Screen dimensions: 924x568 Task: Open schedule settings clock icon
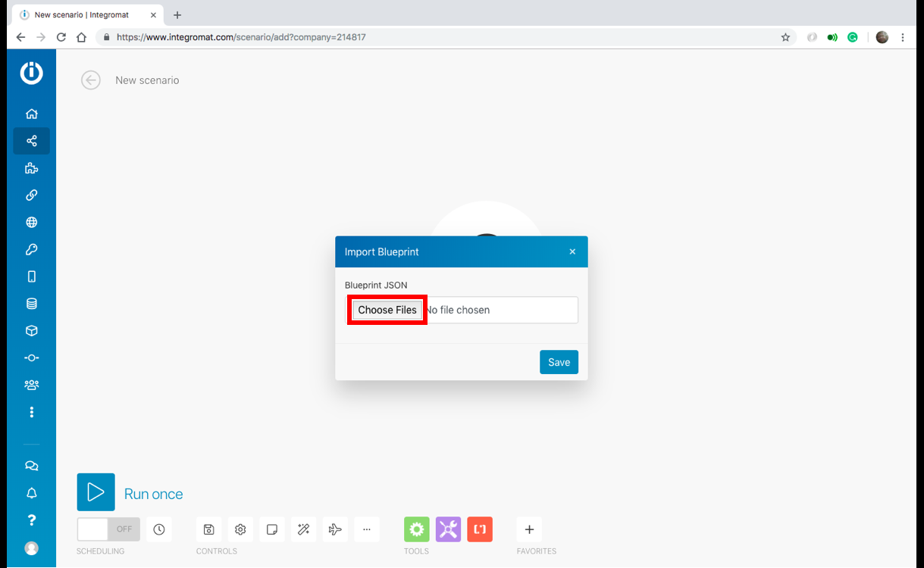[x=159, y=529]
